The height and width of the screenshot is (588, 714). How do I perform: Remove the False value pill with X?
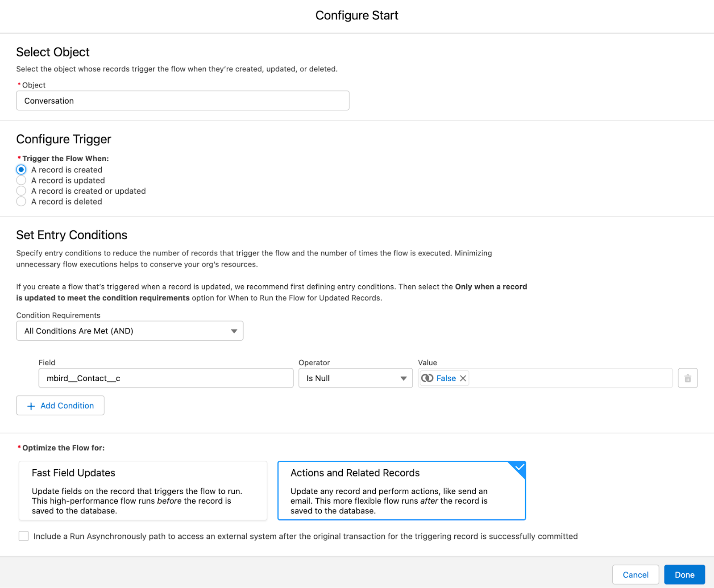pos(463,378)
